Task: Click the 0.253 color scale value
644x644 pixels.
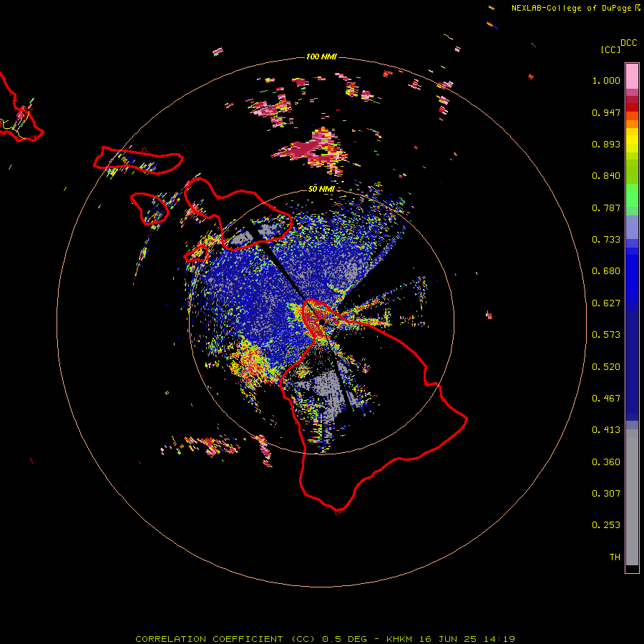Action: 606,525
